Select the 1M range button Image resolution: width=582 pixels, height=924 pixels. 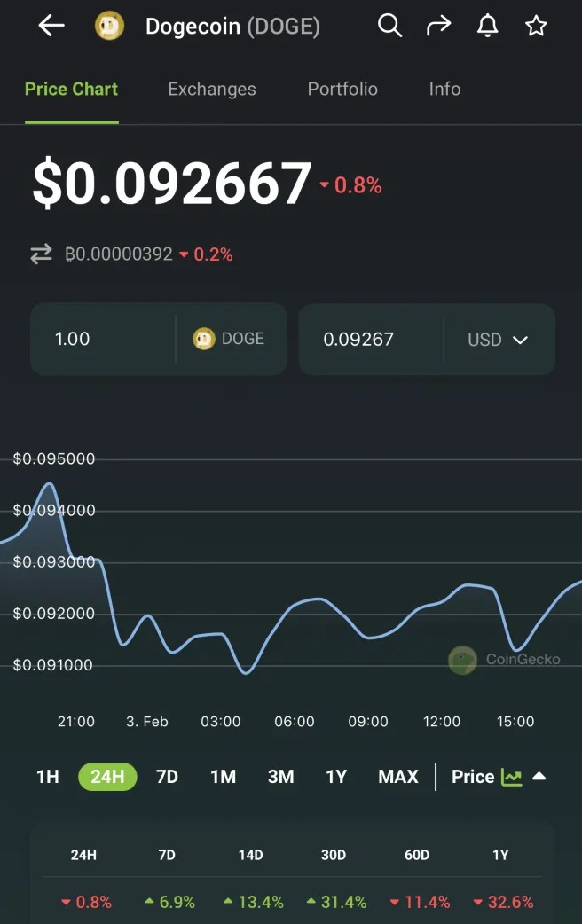223,778
